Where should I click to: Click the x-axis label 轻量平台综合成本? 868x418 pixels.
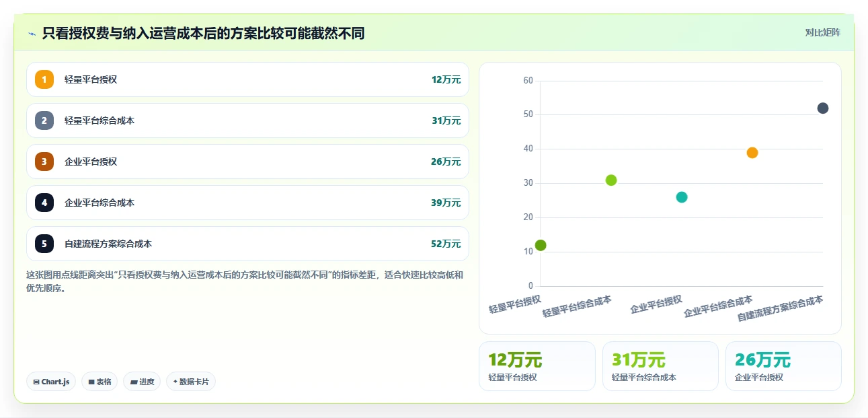coord(577,306)
